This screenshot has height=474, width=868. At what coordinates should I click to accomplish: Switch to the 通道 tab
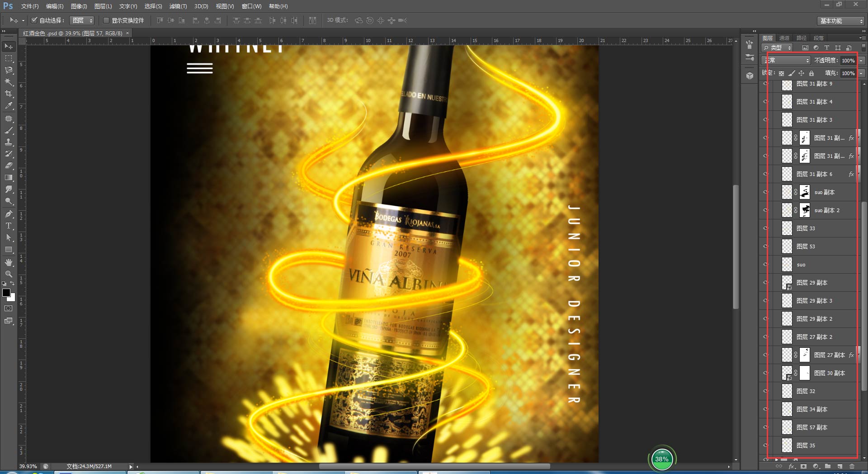pyautogui.click(x=784, y=38)
